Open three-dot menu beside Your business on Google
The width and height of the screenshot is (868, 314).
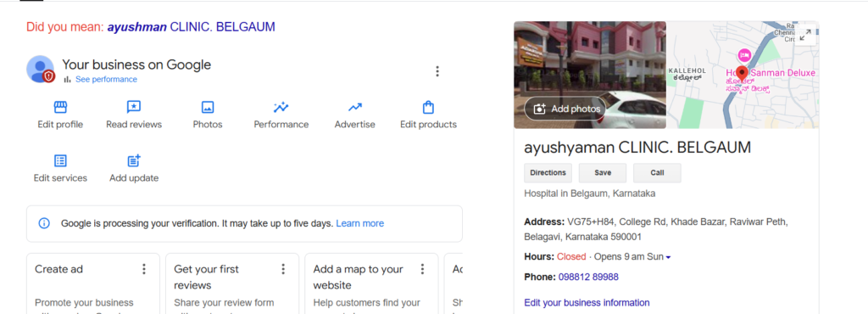pyautogui.click(x=437, y=71)
